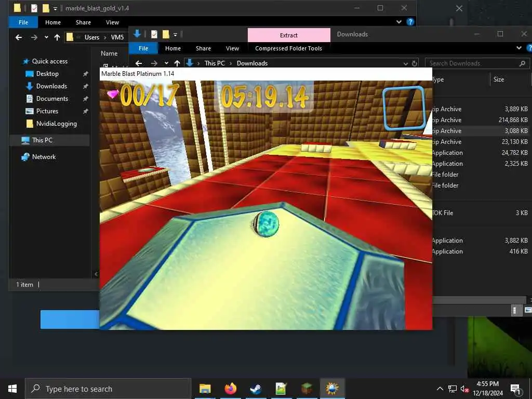Open Pictures in navigation pane
This screenshot has height=399, width=532.
(x=47, y=111)
